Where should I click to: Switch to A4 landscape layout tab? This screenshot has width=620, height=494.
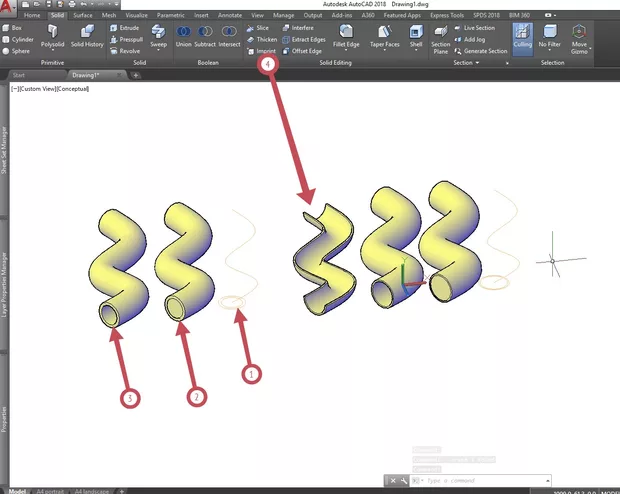click(91, 491)
